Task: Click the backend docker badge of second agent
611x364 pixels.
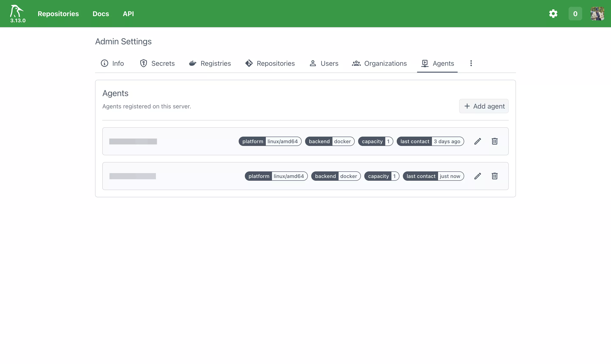Action: [336, 176]
